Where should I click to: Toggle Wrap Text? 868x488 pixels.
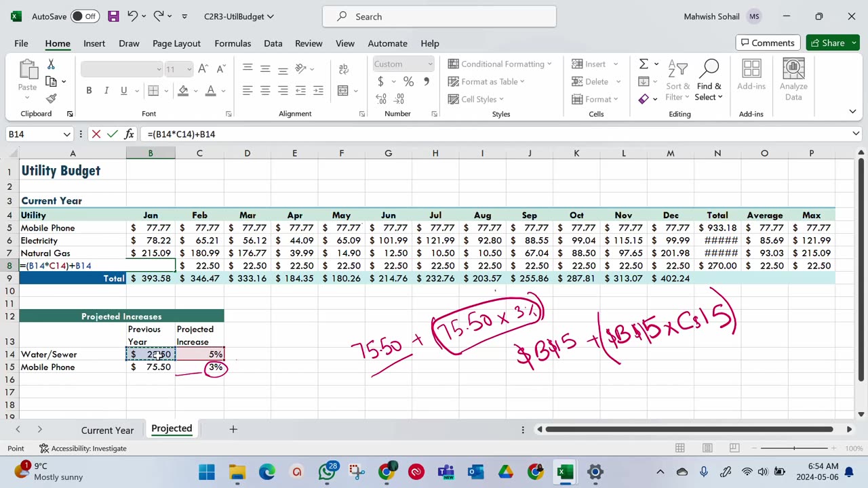(x=343, y=68)
